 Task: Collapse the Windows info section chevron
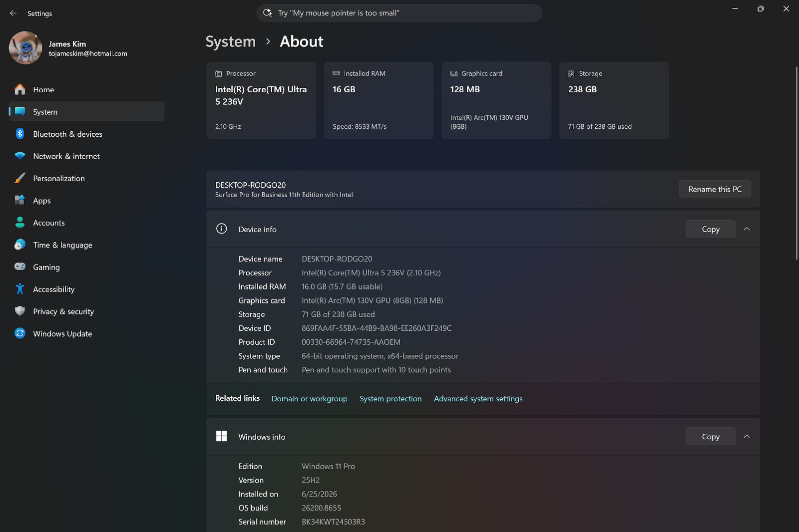[x=747, y=437]
